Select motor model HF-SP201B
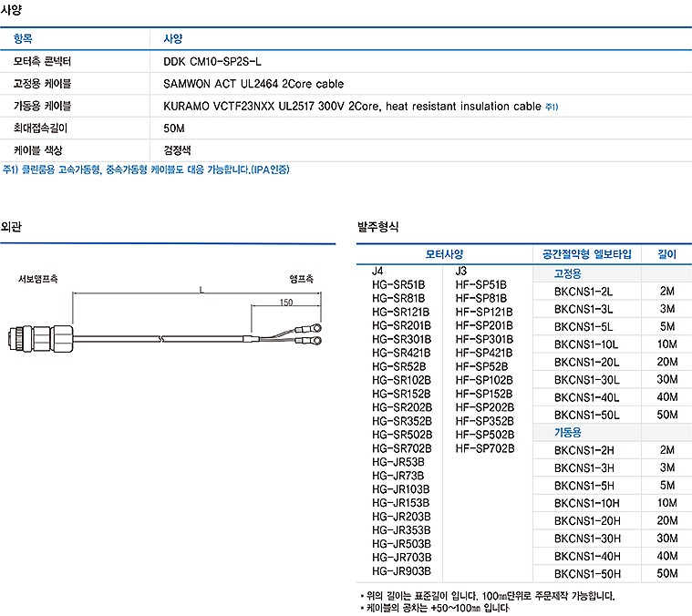Viewport: 692px width, 616px height. tap(484, 326)
